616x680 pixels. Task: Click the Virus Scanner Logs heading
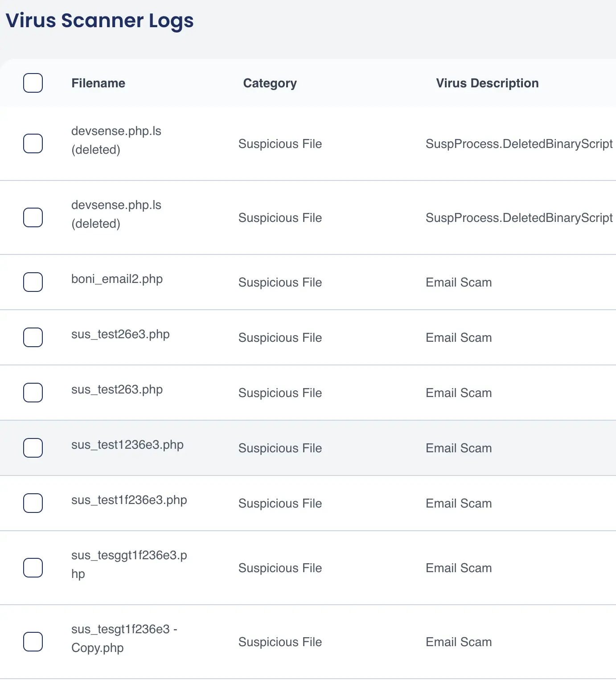[99, 20]
